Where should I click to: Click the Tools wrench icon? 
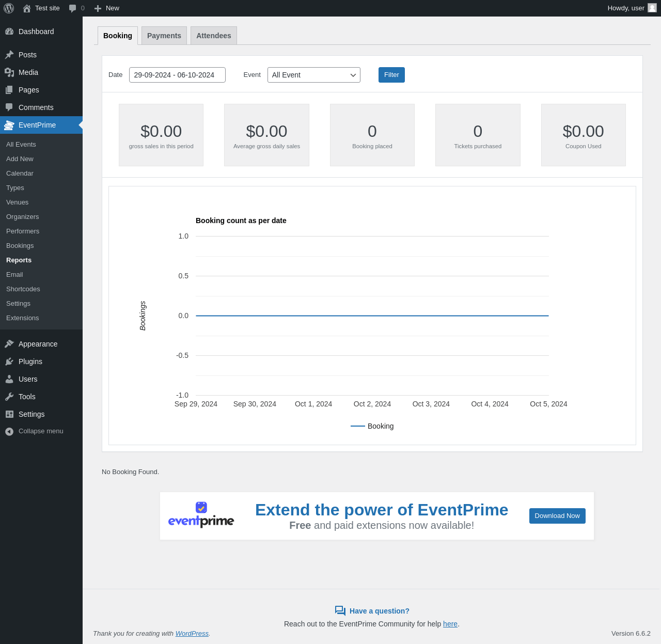tap(9, 397)
